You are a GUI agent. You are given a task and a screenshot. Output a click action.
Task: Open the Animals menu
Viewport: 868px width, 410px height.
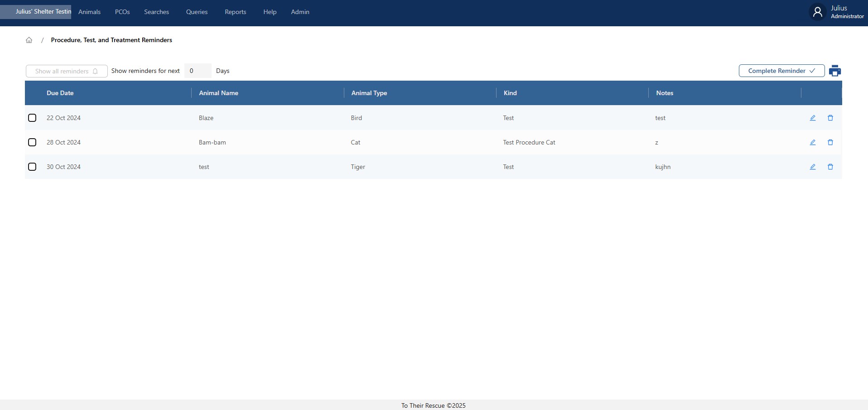pyautogui.click(x=89, y=12)
